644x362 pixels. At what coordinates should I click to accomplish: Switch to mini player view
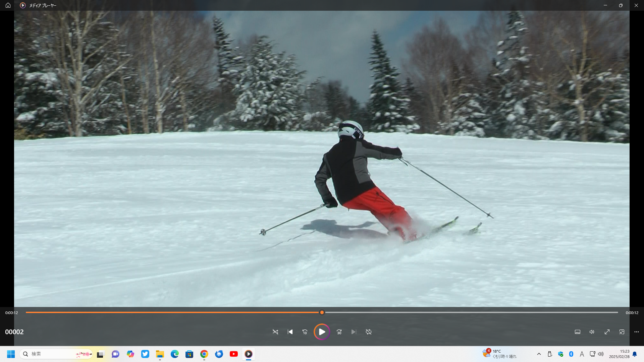click(x=622, y=332)
